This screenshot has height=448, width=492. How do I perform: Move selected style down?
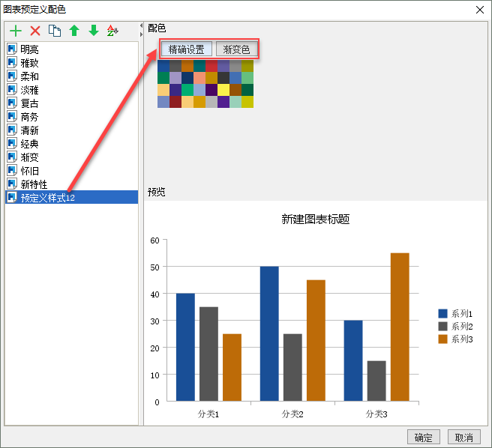pyautogui.click(x=94, y=31)
